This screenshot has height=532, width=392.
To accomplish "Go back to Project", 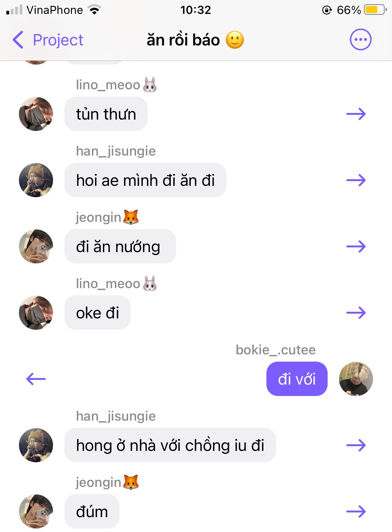I will tap(48, 40).
